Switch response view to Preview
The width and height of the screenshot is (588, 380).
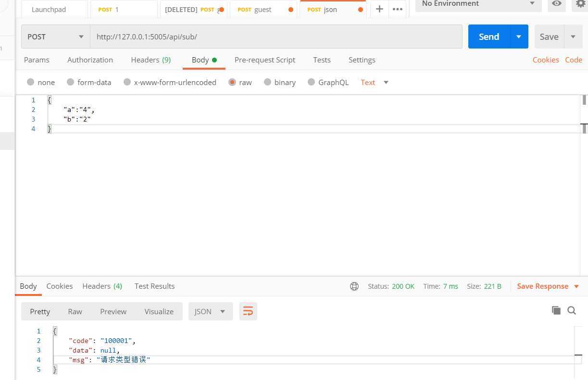click(x=113, y=311)
